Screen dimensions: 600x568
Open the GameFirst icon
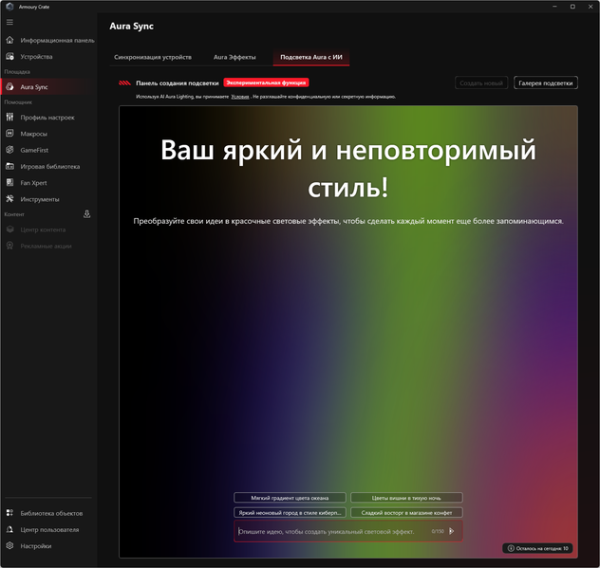pyautogui.click(x=10, y=150)
